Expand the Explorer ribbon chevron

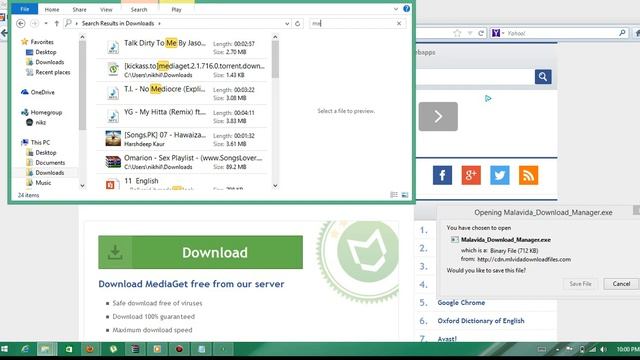[396, 9]
